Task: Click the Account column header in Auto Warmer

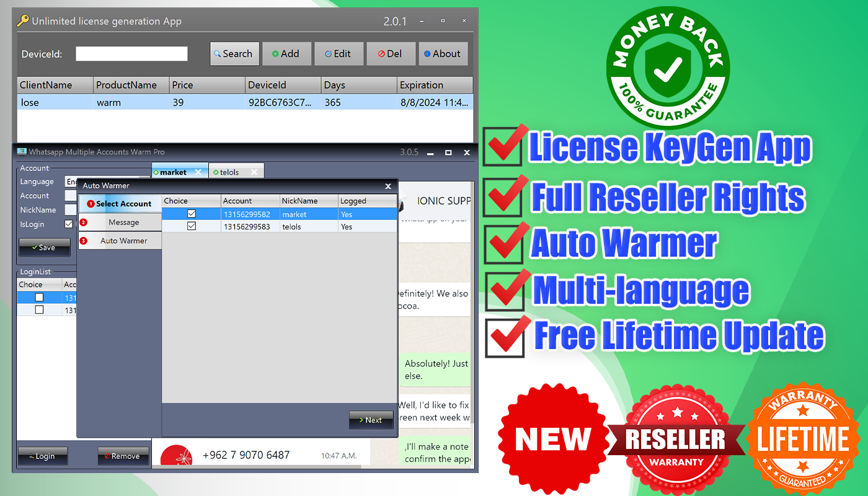Action: (x=250, y=201)
